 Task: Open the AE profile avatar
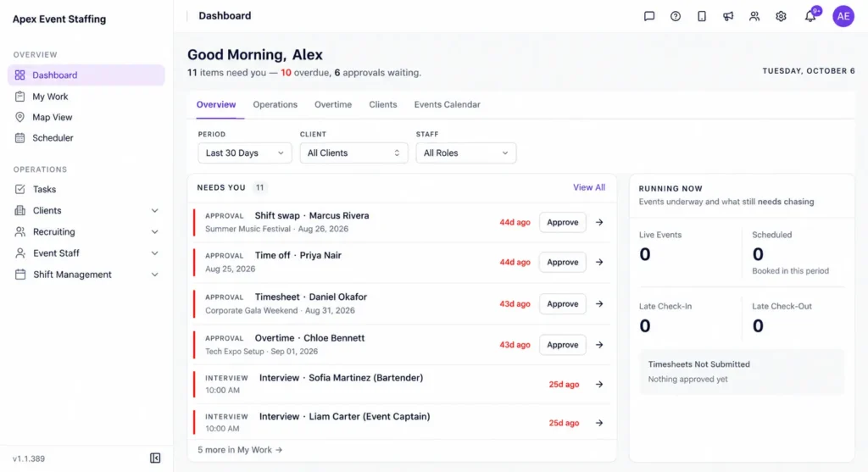[x=843, y=16]
